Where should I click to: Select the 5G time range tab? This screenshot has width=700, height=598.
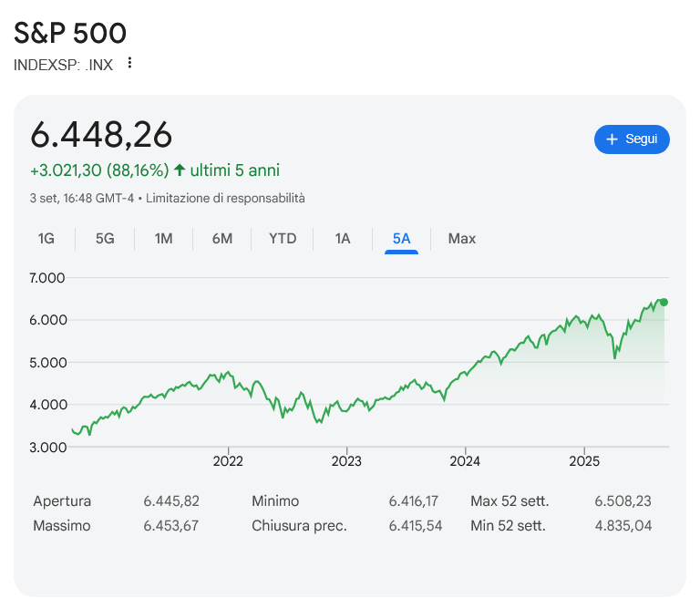pyautogui.click(x=105, y=239)
